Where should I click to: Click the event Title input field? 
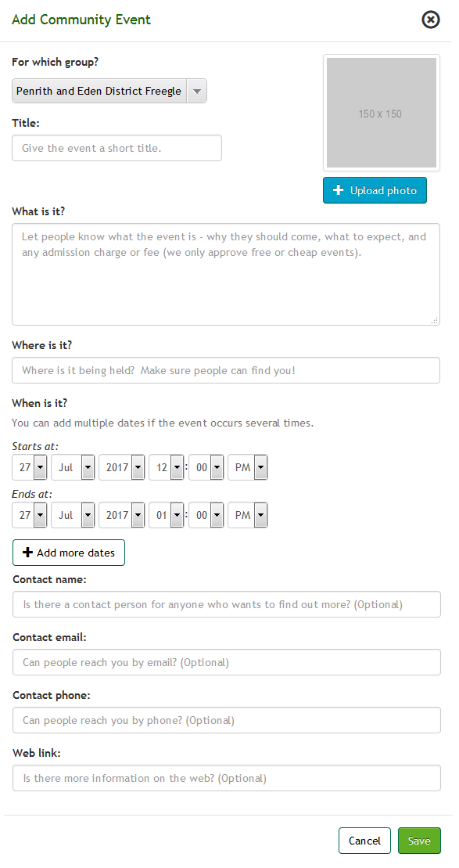117,149
